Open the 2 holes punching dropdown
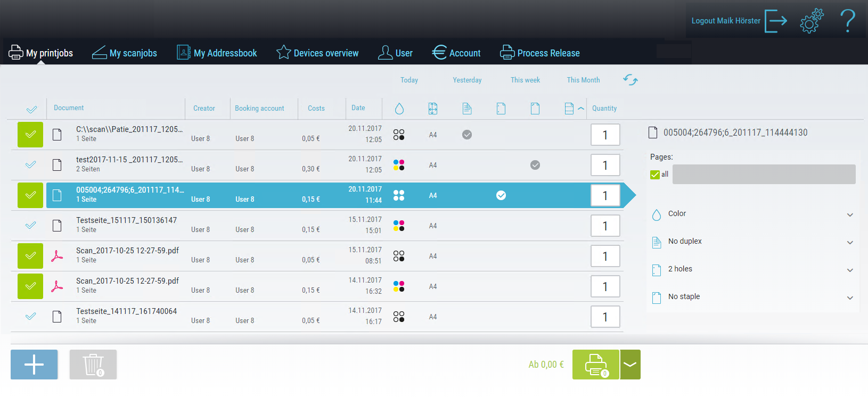The height and width of the screenshot is (397, 868). [x=850, y=270]
